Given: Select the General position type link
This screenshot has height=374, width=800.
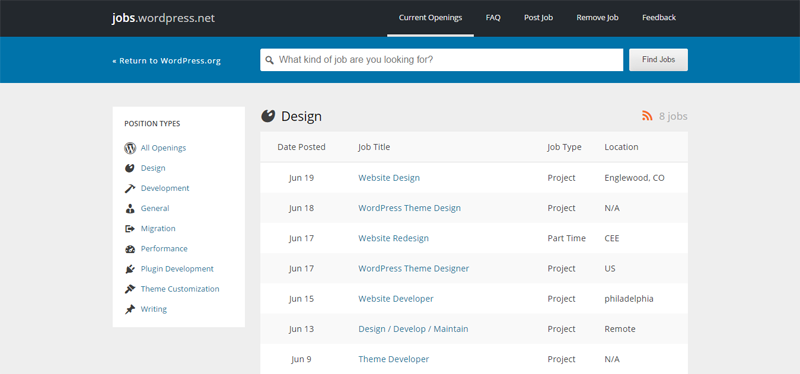Looking at the screenshot, I should [x=155, y=208].
